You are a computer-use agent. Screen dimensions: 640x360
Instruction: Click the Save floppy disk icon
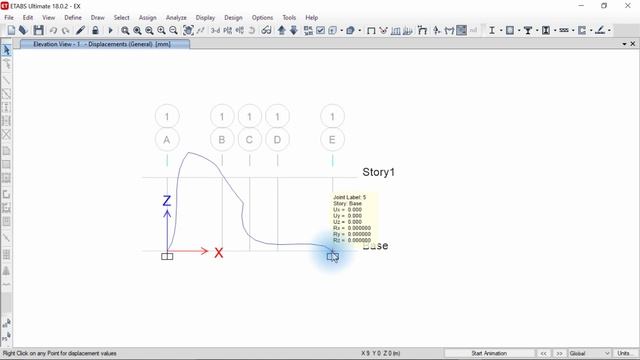[38, 30]
